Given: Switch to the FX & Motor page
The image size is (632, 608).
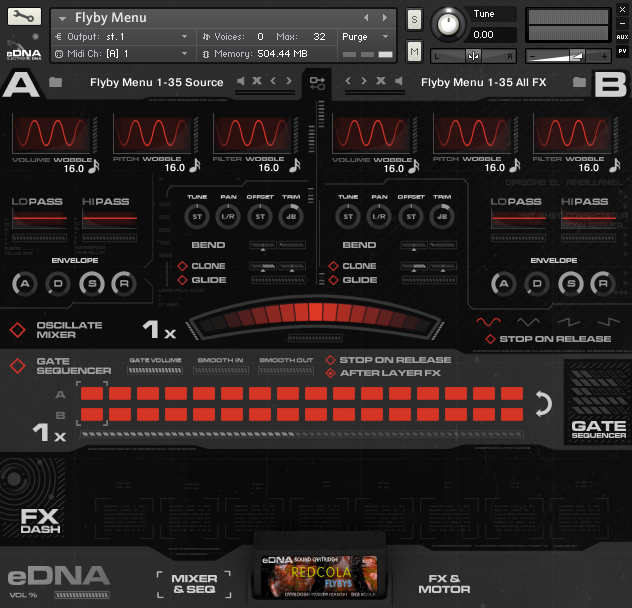Looking at the screenshot, I should [443, 584].
